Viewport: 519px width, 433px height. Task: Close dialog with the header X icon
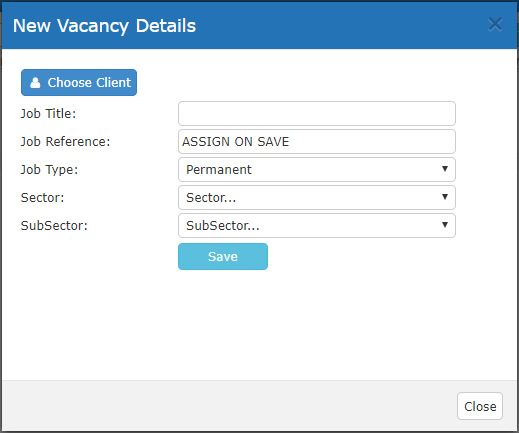(495, 25)
